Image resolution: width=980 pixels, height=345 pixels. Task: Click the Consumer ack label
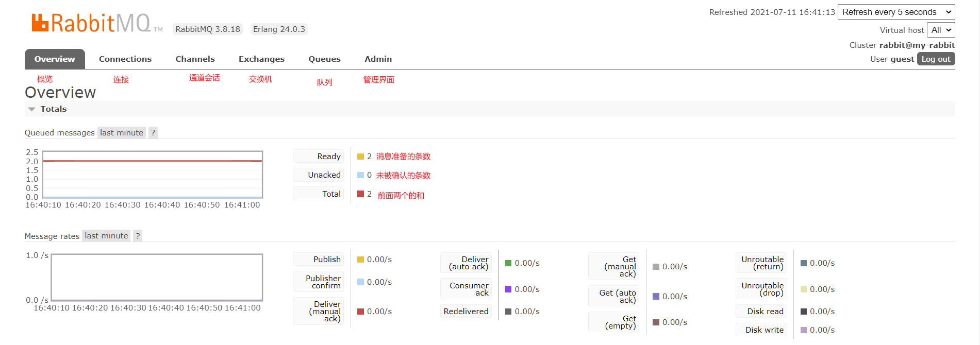466,289
